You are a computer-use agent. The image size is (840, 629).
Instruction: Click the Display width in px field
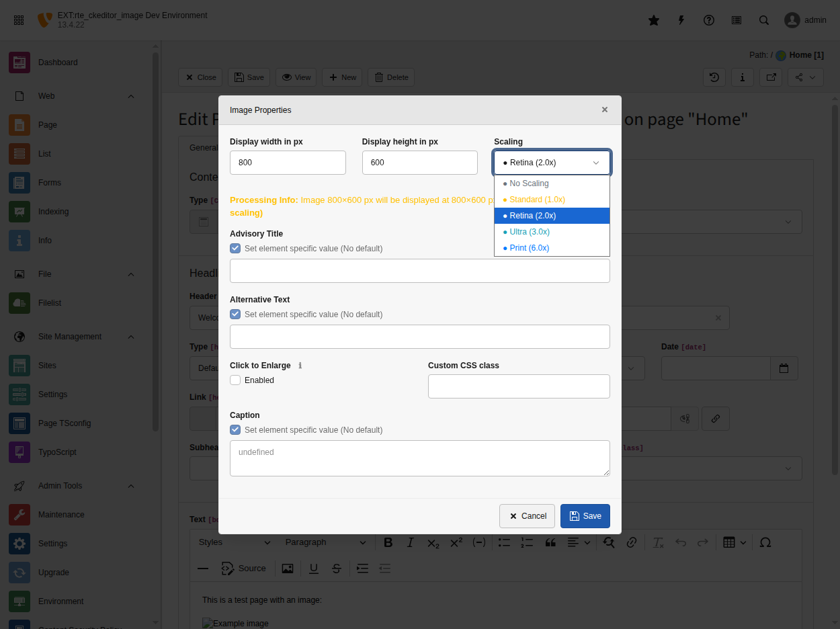pos(288,163)
